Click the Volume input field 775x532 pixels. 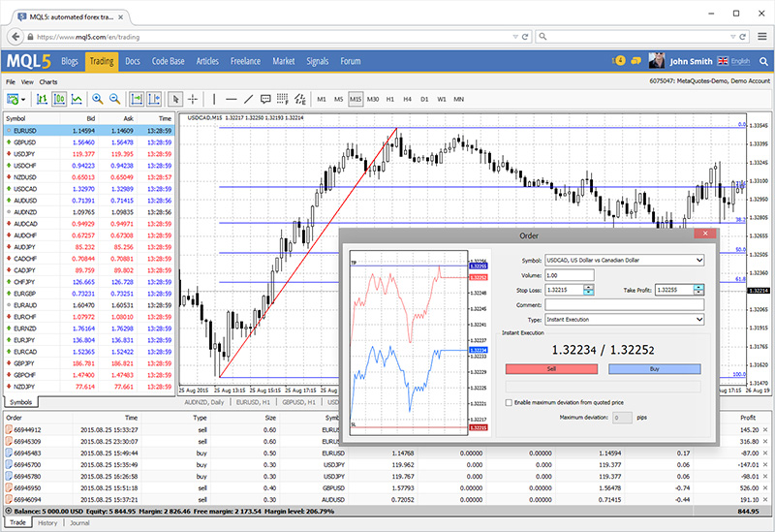(x=569, y=274)
